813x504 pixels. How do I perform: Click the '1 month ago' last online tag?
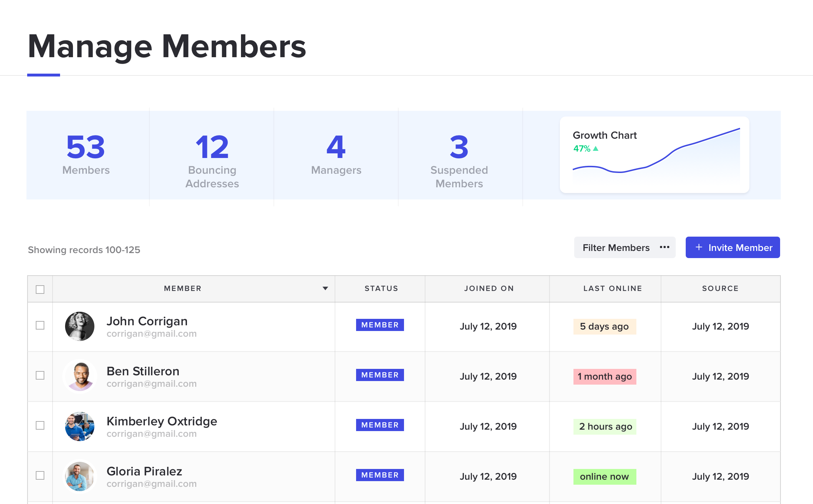click(x=605, y=377)
